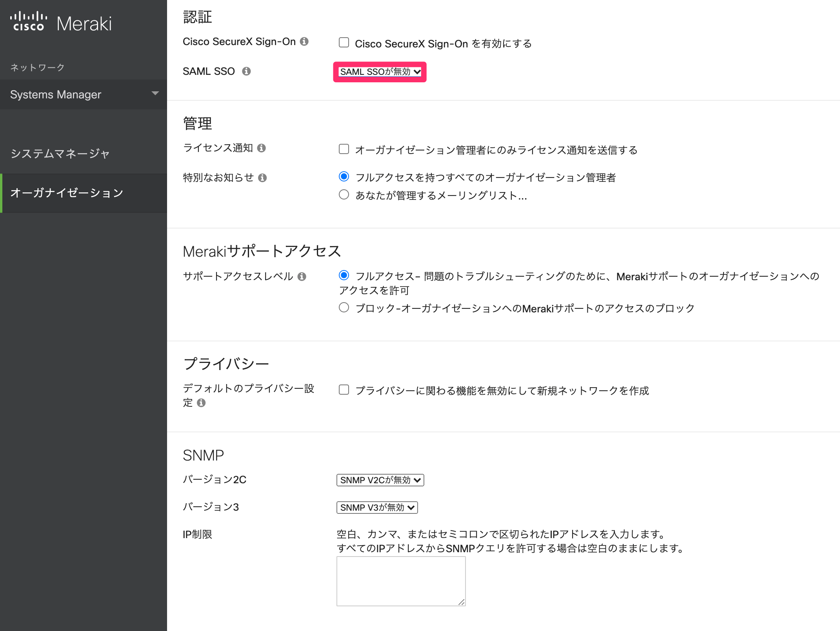Enable Cisco SecureX Sign-On checkbox

[344, 42]
